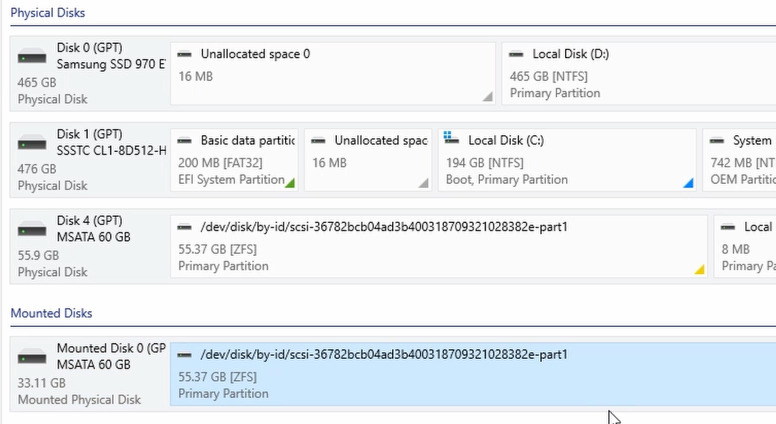The image size is (776, 424).
Task: Click the Disk 4 MSATA drive icon
Action: [32, 231]
